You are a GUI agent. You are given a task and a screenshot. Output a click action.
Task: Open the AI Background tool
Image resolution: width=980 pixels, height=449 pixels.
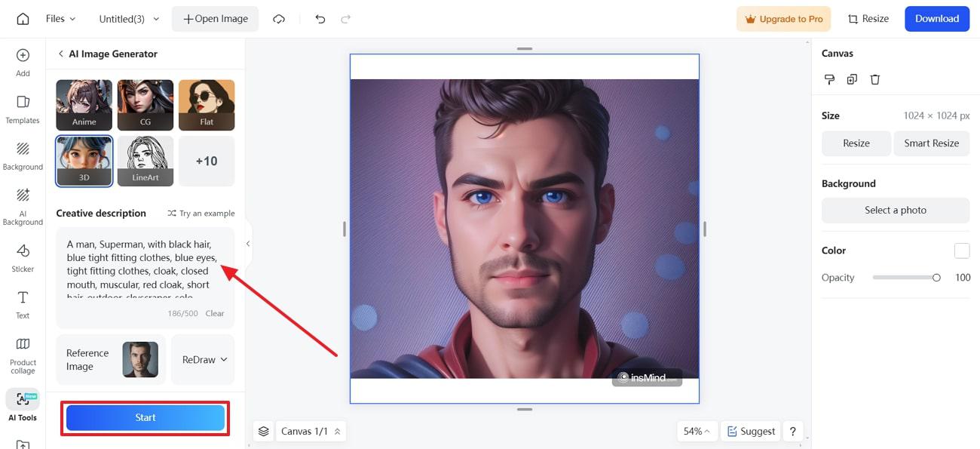(x=23, y=208)
